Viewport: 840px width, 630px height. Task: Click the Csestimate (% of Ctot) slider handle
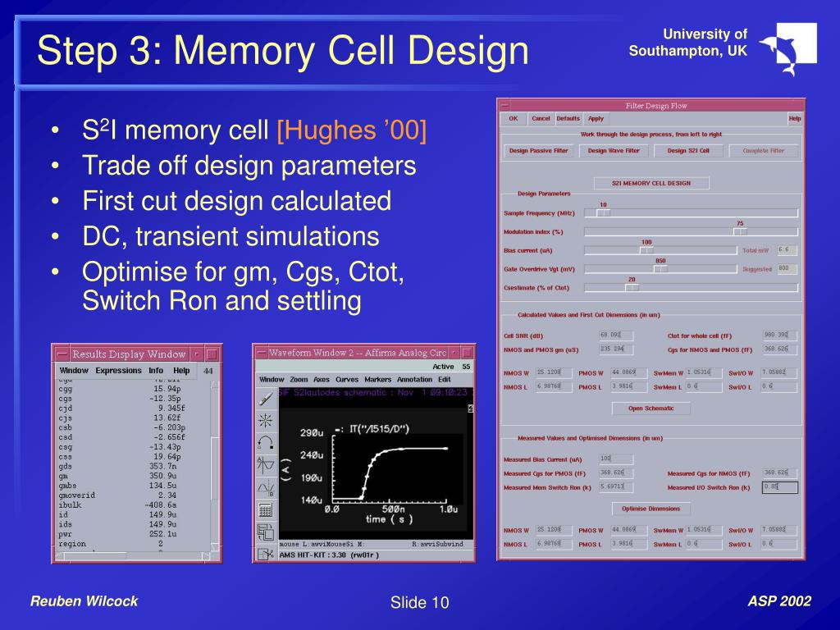point(632,288)
